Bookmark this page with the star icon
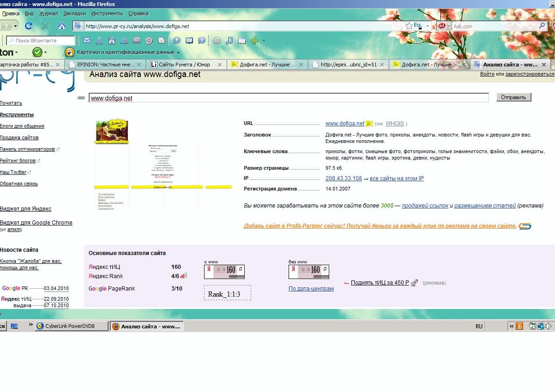 [x=409, y=26]
